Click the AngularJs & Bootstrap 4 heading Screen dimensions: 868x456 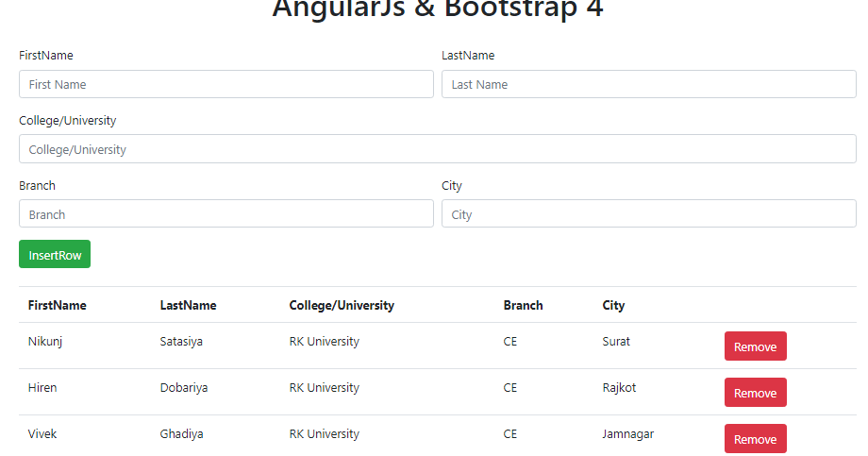pyautogui.click(x=438, y=8)
